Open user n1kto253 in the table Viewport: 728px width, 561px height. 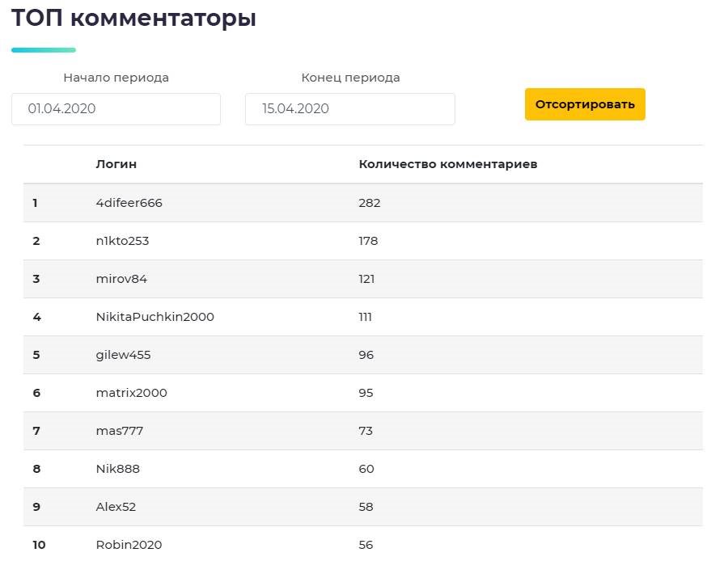[x=123, y=241]
